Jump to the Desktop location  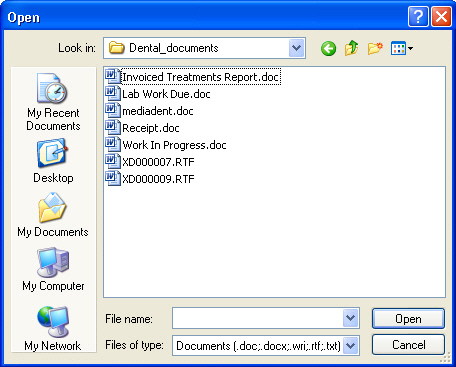[53, 161]
